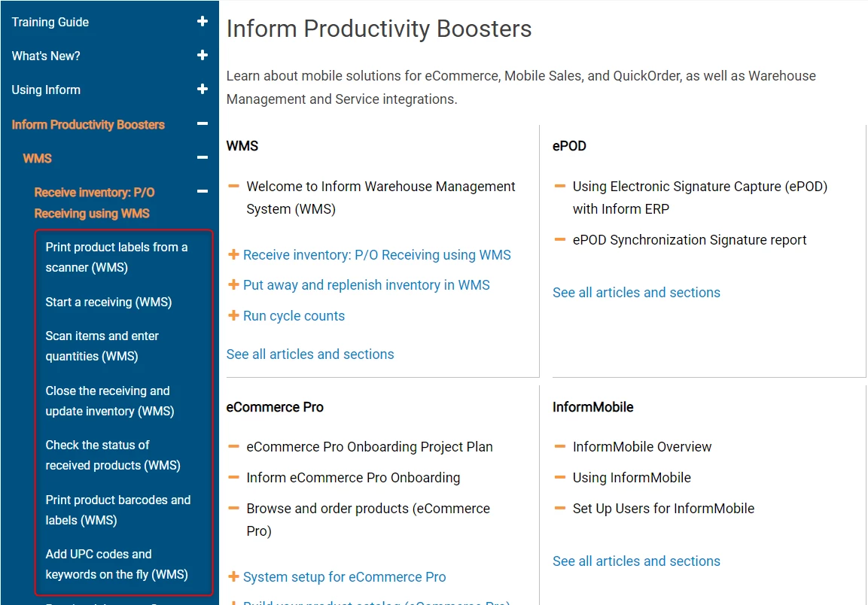Click dash icon beside Browse and order products
This screenshot has height=605, width=868.
(233, 508)
